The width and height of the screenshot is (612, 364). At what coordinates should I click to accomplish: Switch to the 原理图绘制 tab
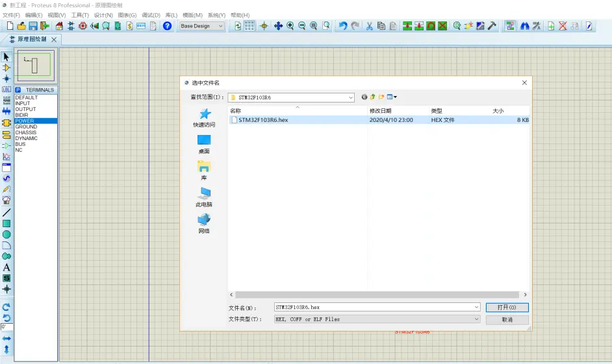pos(32,40)
